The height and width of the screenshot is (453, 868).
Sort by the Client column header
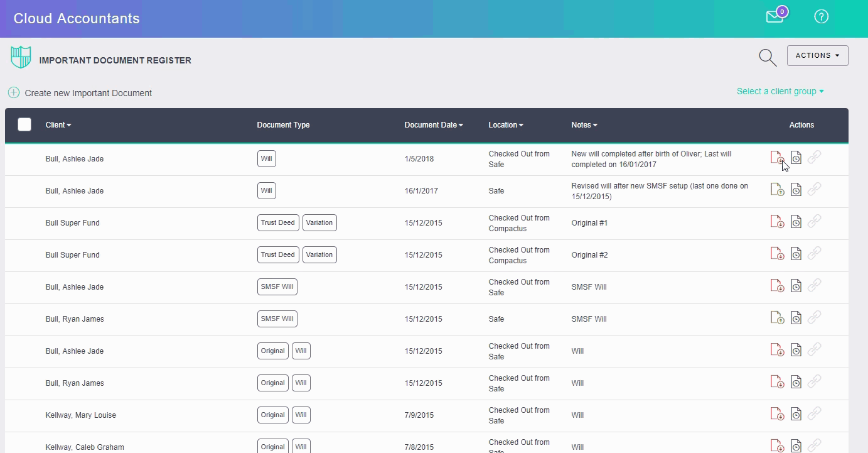click(58, 125)
